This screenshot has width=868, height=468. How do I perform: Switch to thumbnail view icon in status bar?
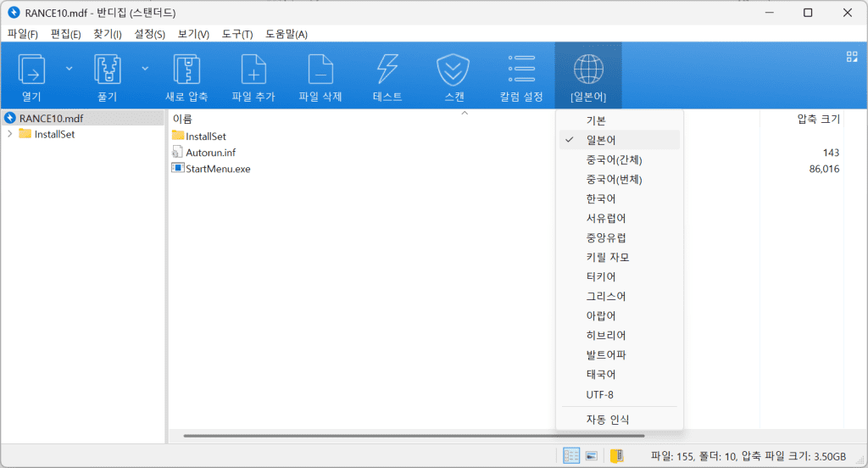(591, 456)
